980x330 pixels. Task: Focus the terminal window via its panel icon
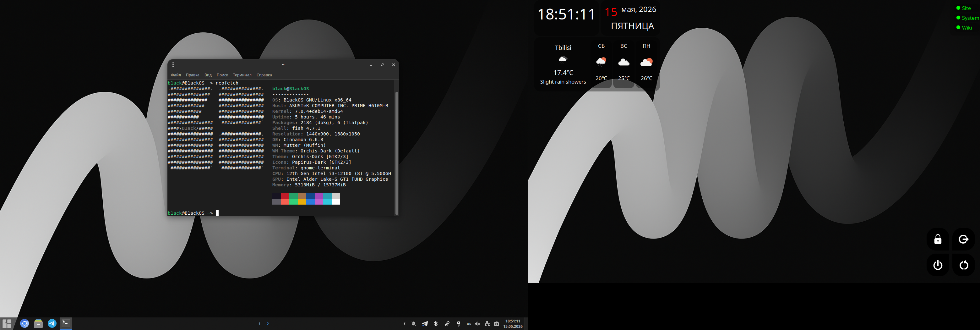[66, 323]
